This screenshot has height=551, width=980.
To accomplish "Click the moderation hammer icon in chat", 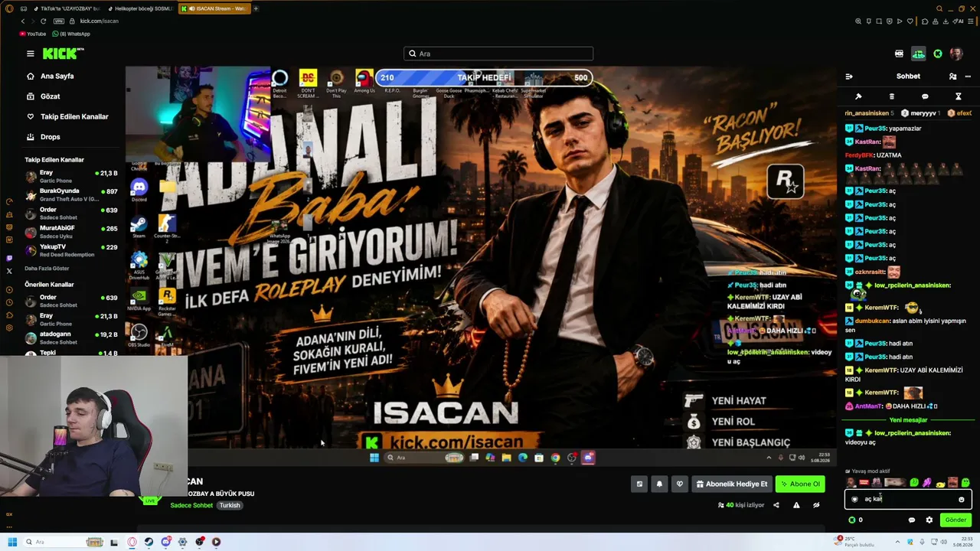I will tap(858, 96).
